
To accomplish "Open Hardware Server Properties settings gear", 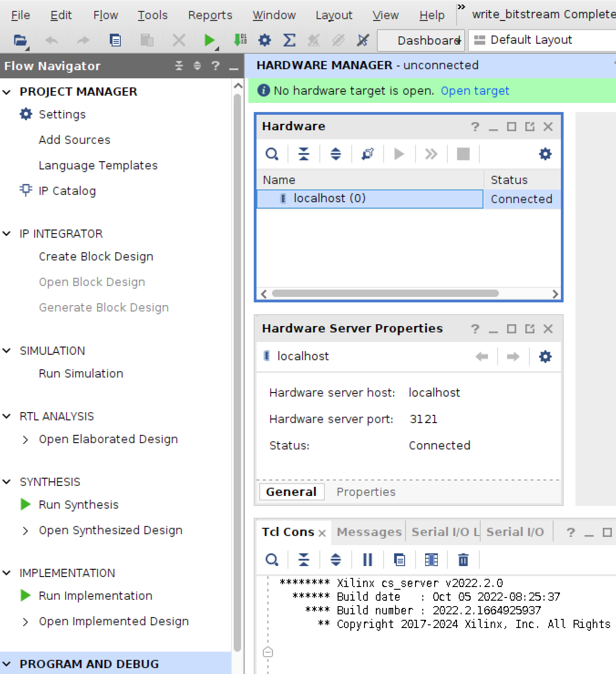I will 545,357.
